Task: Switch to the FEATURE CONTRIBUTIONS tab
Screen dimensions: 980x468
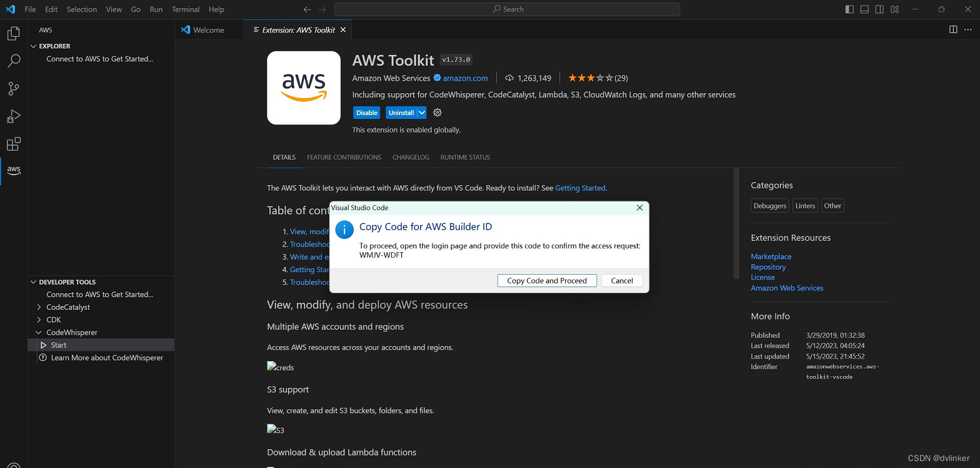Action: point(344,158)
